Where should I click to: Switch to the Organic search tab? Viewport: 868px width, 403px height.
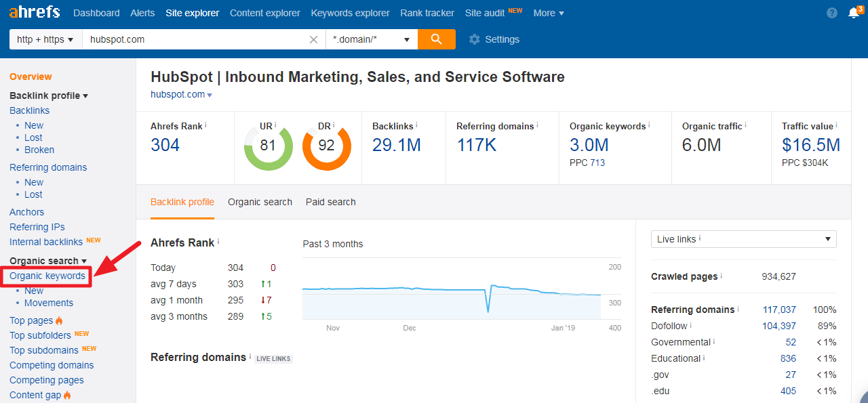click(260, 202)
